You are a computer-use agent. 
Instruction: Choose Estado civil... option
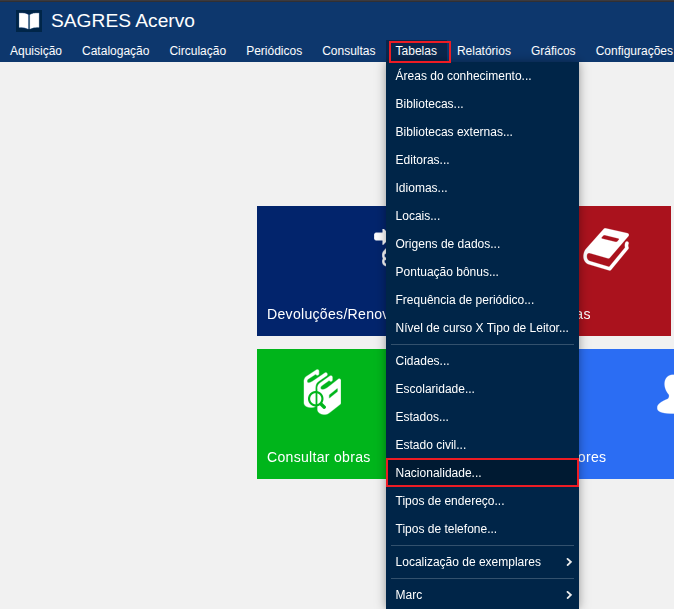point(482,445)
